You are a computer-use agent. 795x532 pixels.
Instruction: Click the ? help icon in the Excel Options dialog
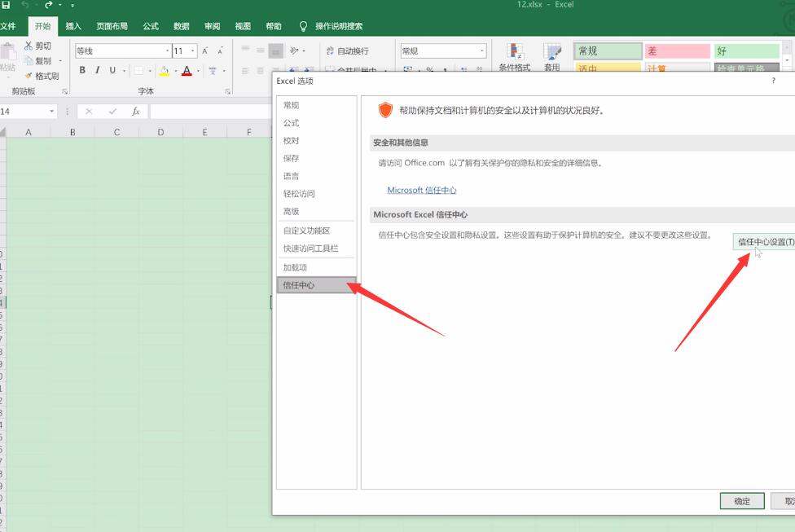point(773,81)
